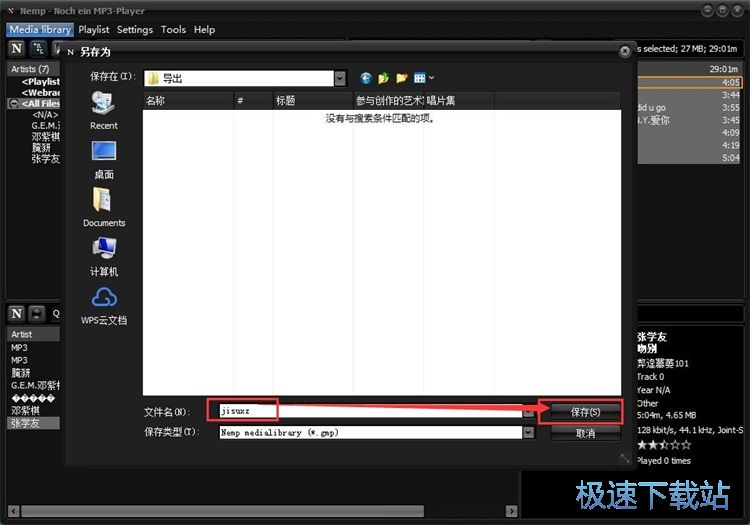Click the 保存(S) save button
The width and height of the screenshot is (750, 525).
click(585, 412)
